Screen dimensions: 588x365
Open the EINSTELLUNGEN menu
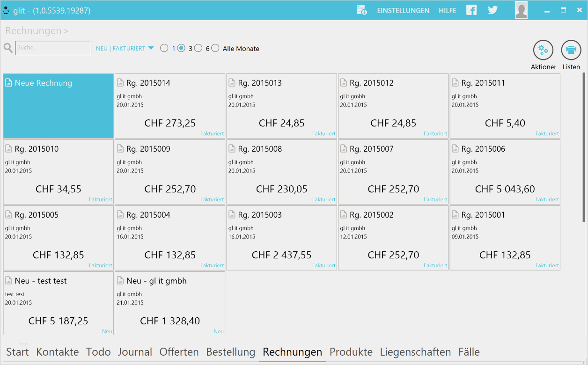(403, 10)
